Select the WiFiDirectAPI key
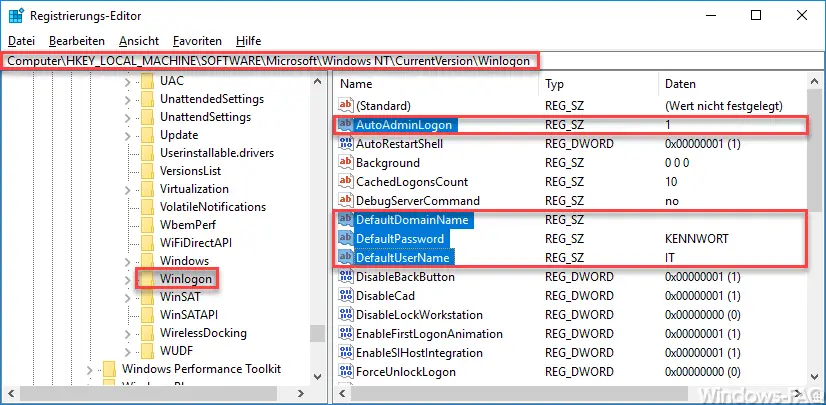The height and width of the screenshot is (405, 826). click(196, 243)
